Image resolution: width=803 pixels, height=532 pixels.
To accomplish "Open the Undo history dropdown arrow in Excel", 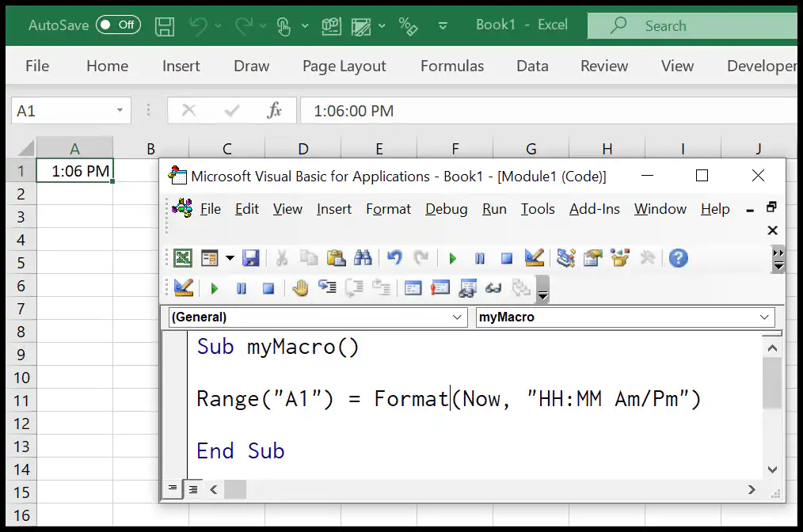I will pyautogui.click(x=218, y=25).
